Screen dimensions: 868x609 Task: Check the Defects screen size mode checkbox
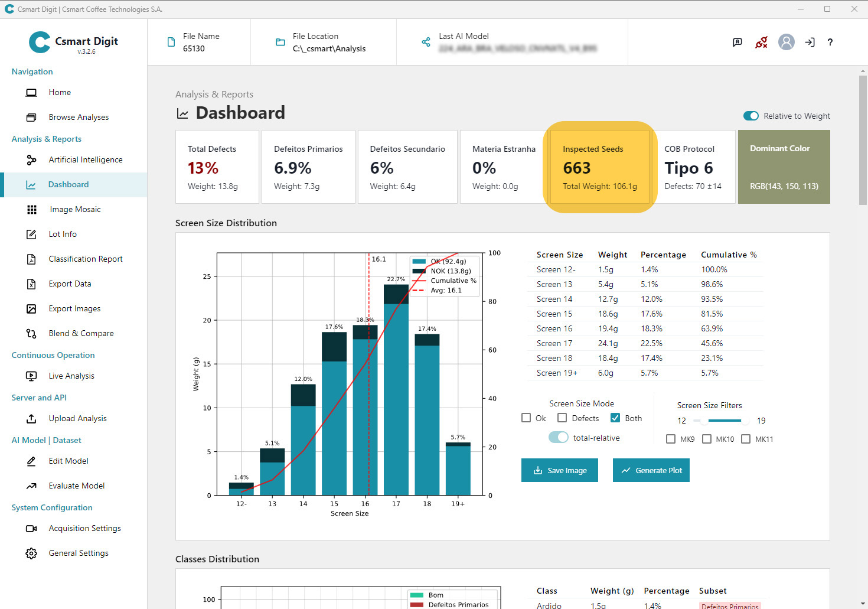pos(562,418)
